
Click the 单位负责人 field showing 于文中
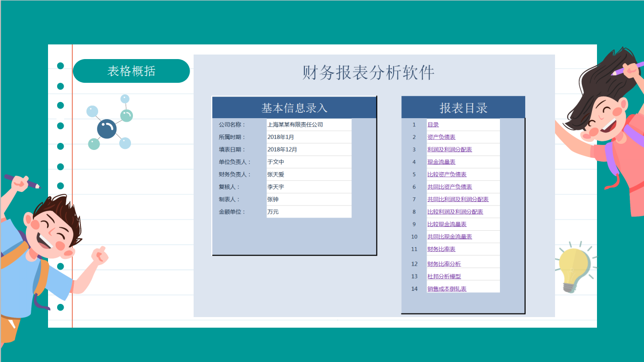pyautogui.click(x=309, y=162)
